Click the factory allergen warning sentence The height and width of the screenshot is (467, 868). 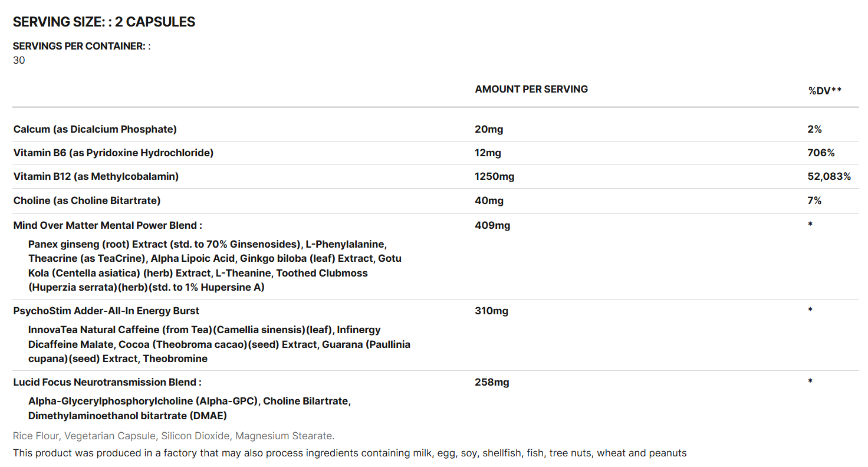click(350, 453)
